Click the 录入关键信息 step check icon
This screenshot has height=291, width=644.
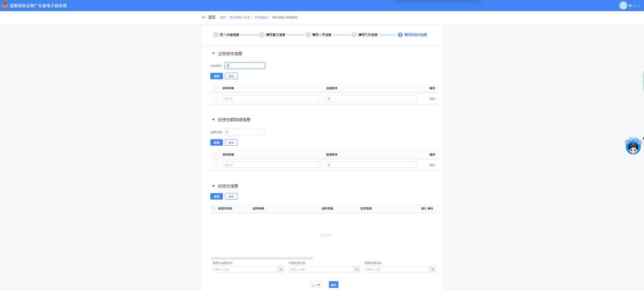215,35
